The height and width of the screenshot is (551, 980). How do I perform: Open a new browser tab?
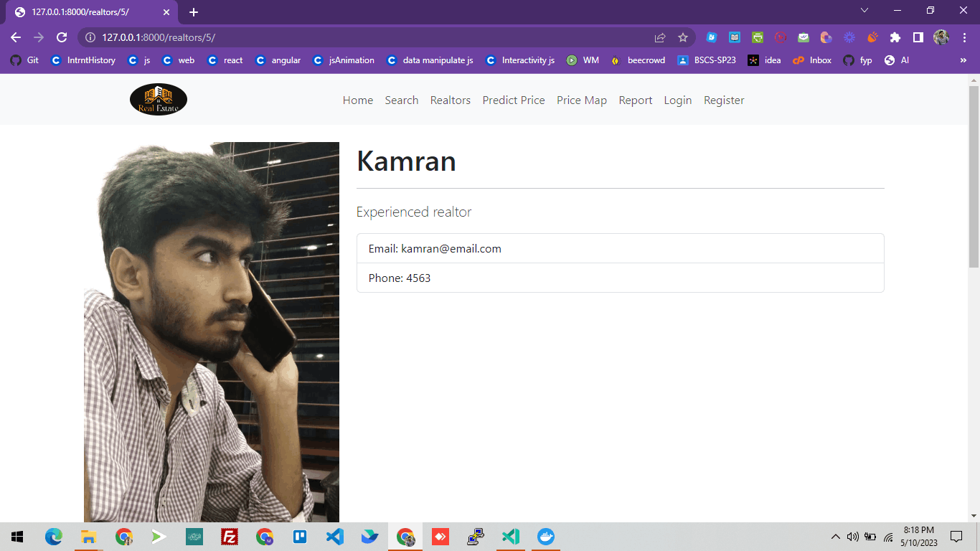(x=194, y=12)
